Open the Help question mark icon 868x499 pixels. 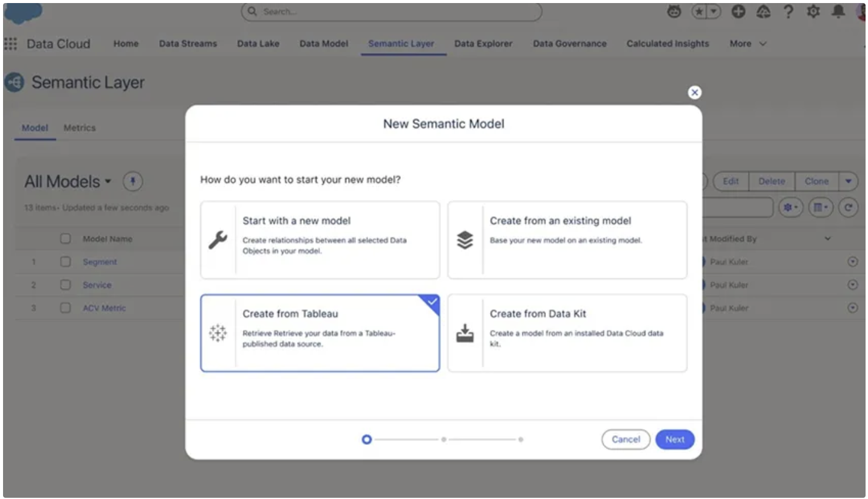pyautogui.click(x=788, y=12)
